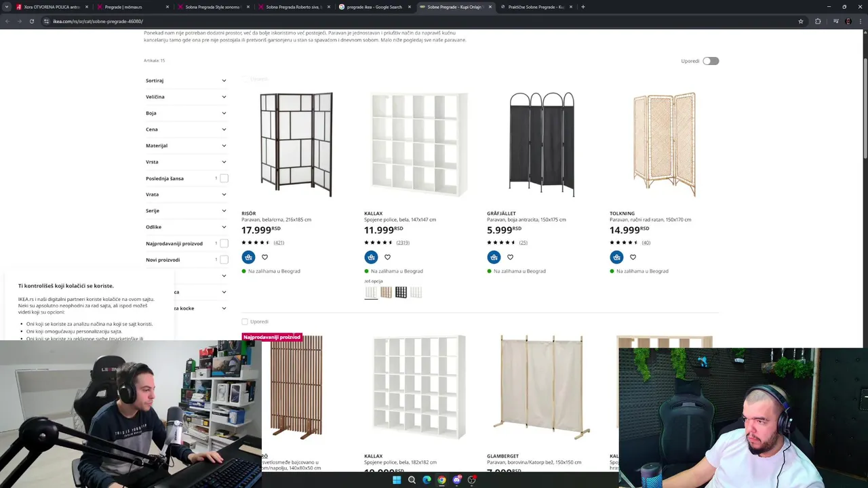Switch to 'Praktične Sobne Pregrade' tab
This screenshot has width=868, height=488.
(536, 7)
